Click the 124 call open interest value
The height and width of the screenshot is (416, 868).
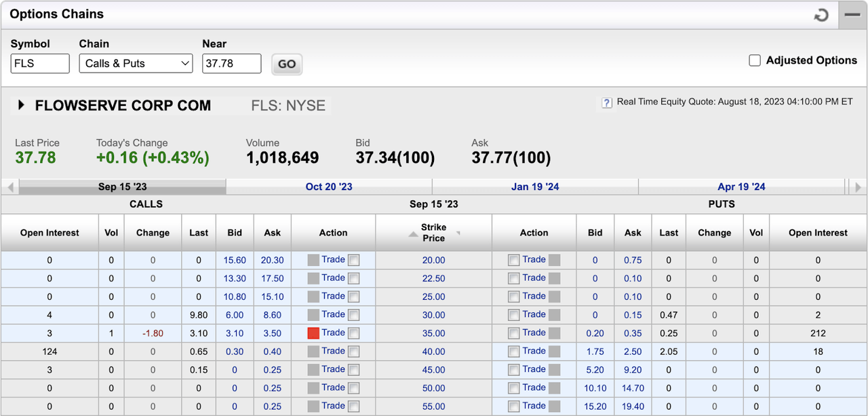50,352
